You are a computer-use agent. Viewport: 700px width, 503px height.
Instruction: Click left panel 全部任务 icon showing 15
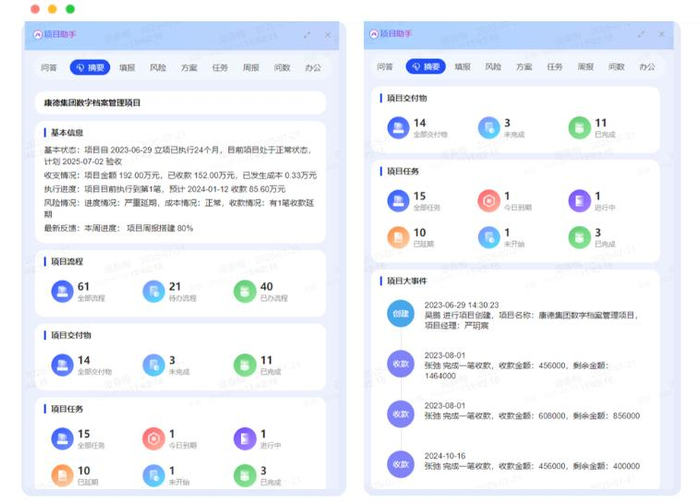coord(62,439)
